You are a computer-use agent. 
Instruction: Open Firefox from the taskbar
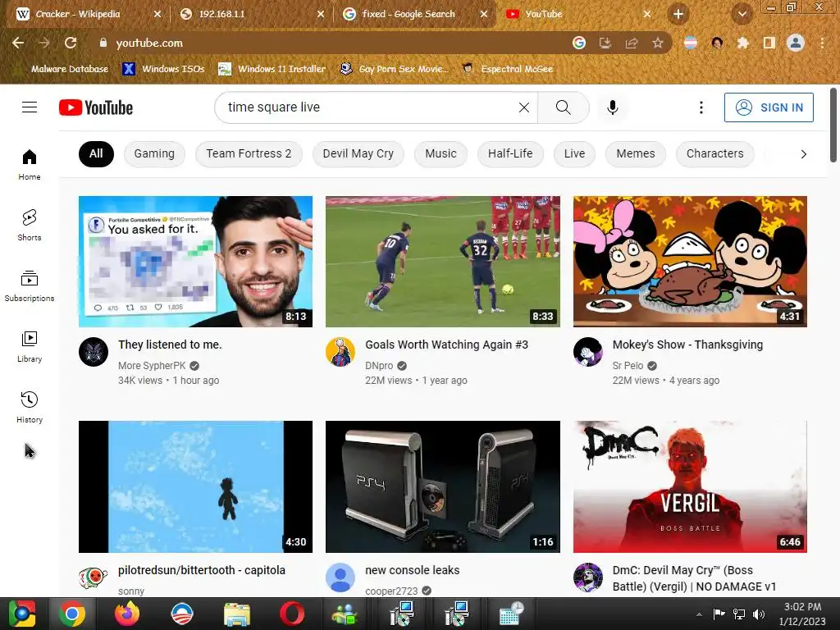coord(127,614)
